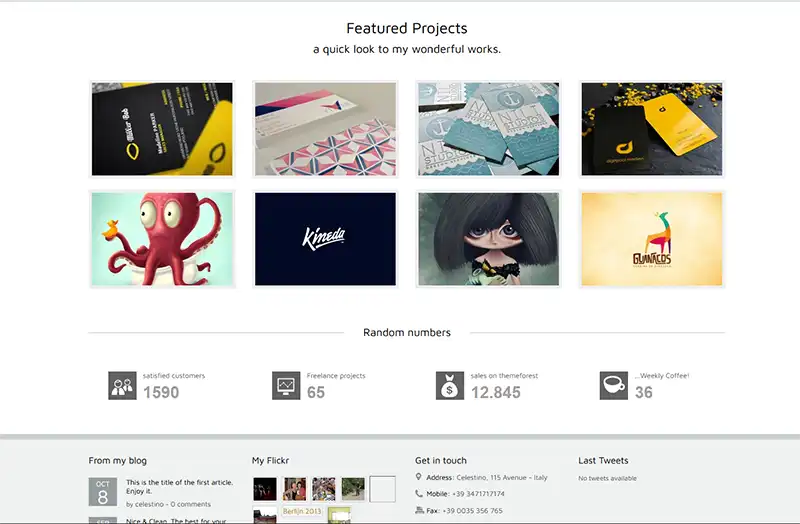Screen dimensions: 800x524
Task: Click the Freelance projects monitor icon
Action: 286,385
